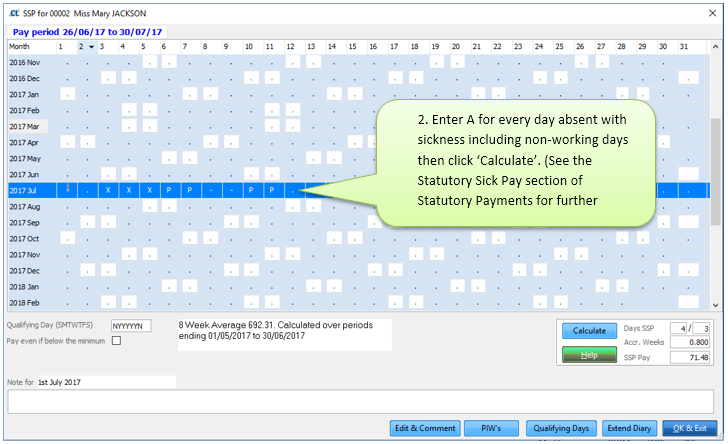The height and width of the screenshot is (444, 728).
Task: Click scrollbar down arrow of diary grid
Action: coord(715,305)
